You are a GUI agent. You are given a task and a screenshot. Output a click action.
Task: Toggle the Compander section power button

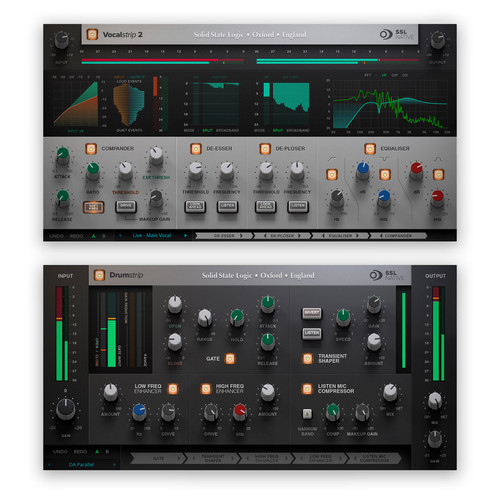coord(91,149)
